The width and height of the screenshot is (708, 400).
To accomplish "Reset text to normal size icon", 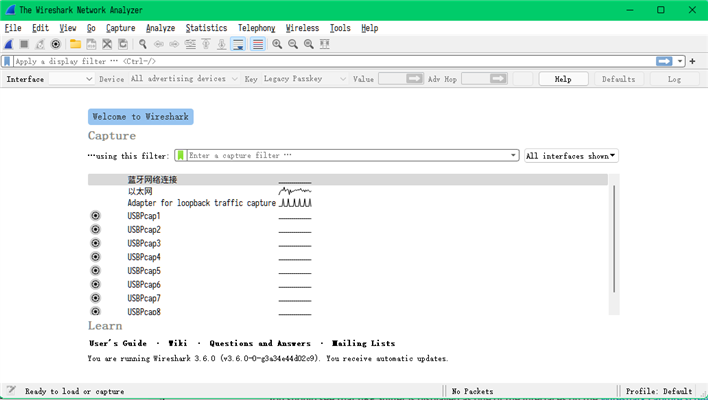I will 309,44.
